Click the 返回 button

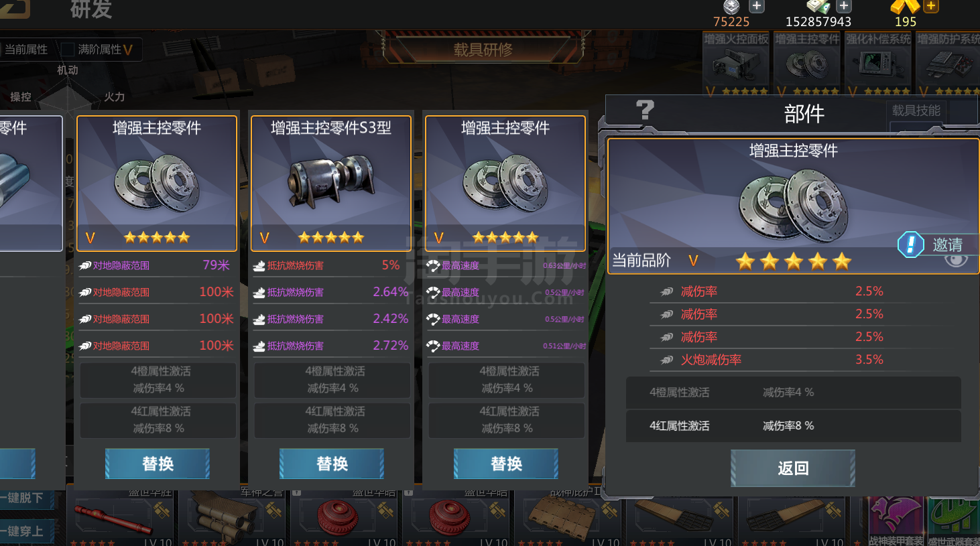tap(793, 468)
